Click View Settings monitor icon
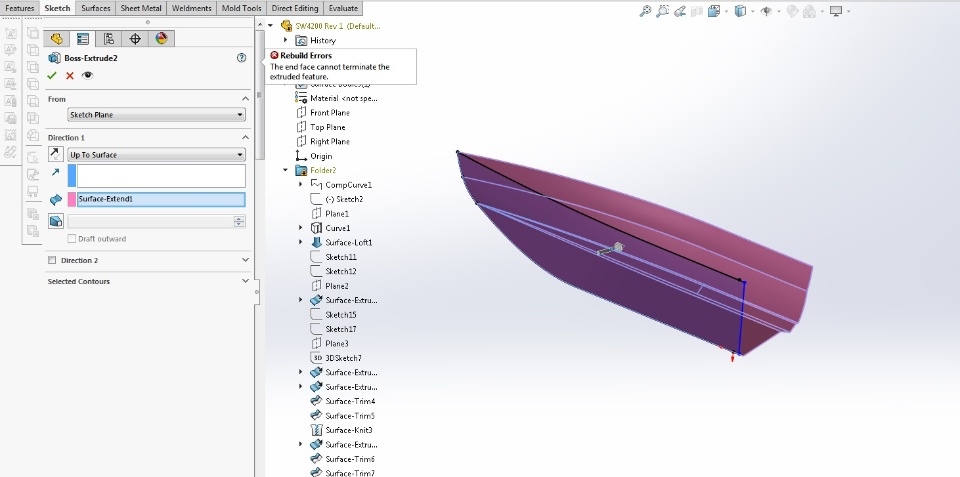The width and height of the screenshot is (960, 477). 836,11
